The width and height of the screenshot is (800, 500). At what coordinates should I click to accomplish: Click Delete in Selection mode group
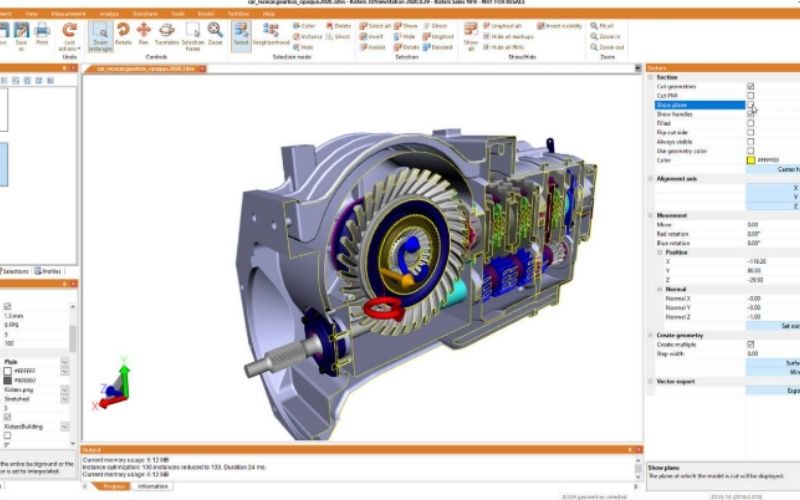point(339,26)
